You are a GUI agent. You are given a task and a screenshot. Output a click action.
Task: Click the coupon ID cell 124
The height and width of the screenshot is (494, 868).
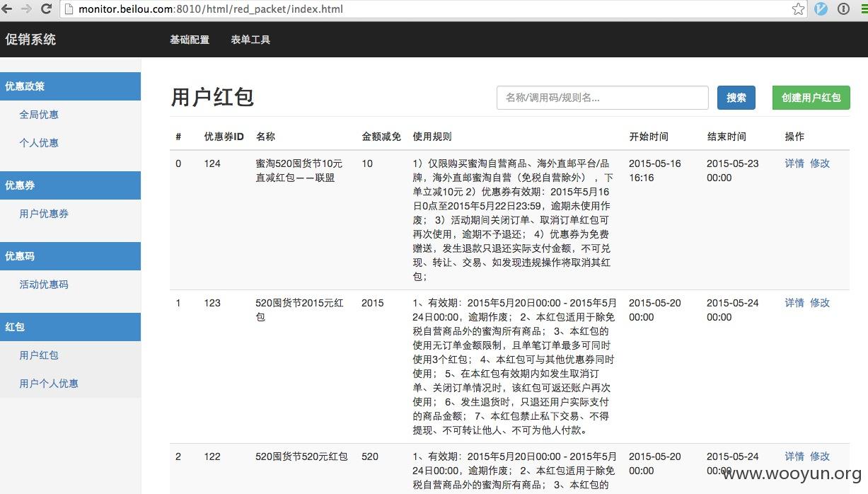[212, 163]
